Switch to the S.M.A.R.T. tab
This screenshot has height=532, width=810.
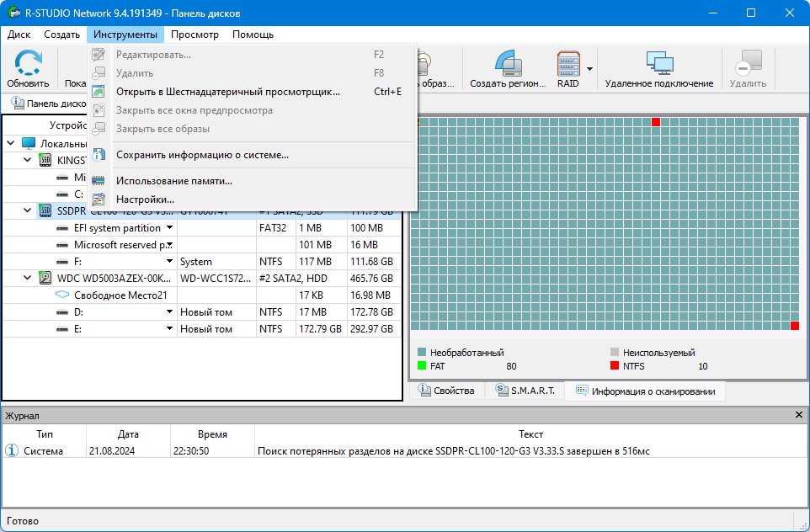pyautogui.click(x=525, y=391)
